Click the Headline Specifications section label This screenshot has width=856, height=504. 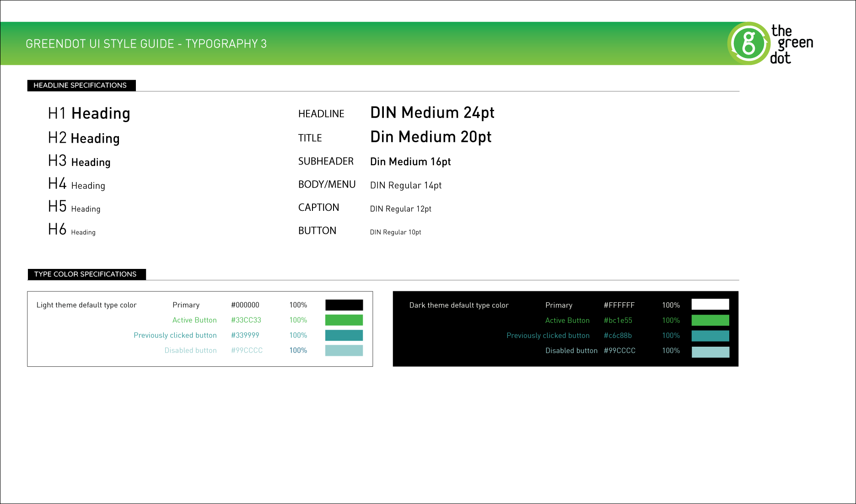tap(81, 86)
